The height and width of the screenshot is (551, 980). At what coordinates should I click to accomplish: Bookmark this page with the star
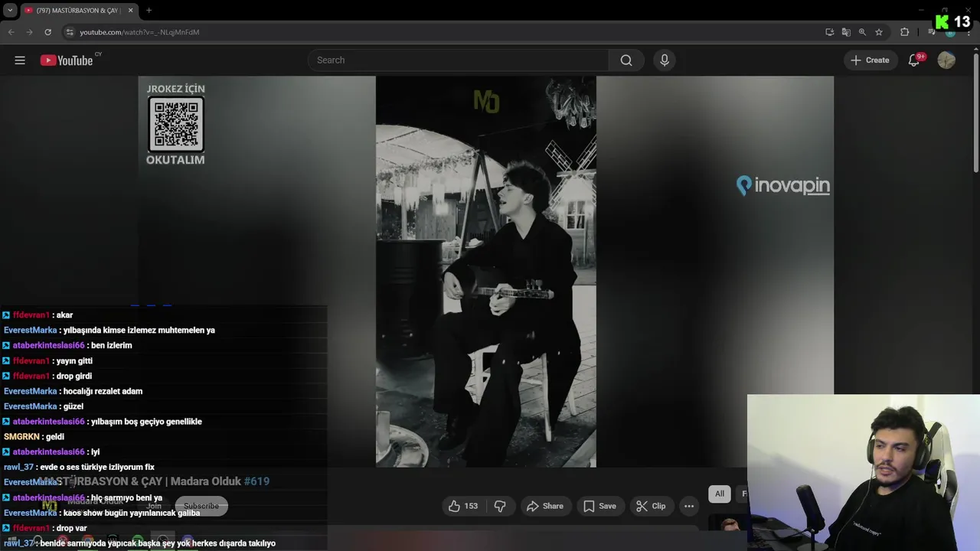tap(879, 32)
